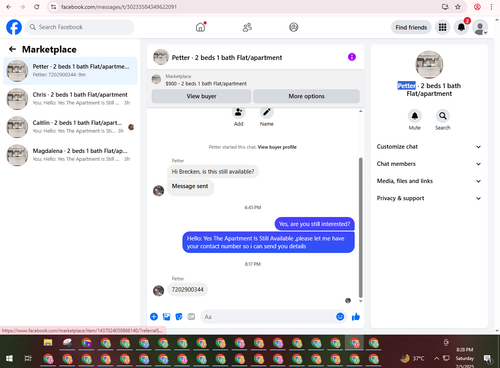Open the Petter conversation in list
The width and height of the screenshot is (500, 368).
point(70,71)
